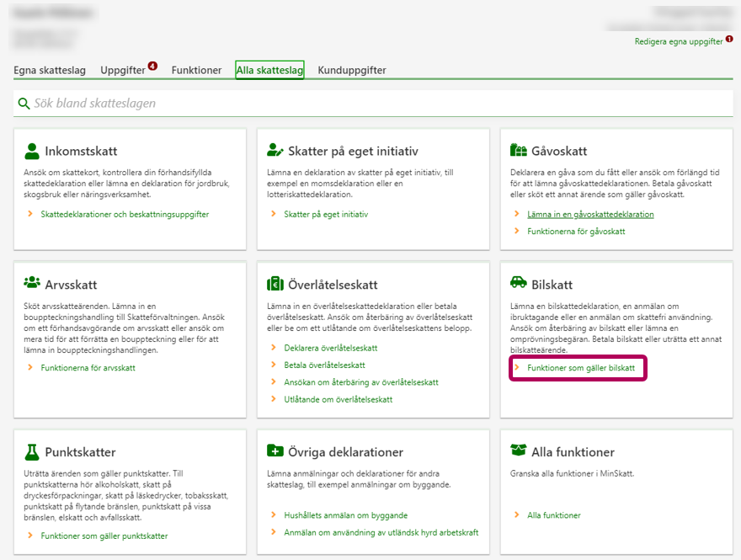
Task: Open Deklarera överlåtelseskatt link
Action: tap(330, 348)
